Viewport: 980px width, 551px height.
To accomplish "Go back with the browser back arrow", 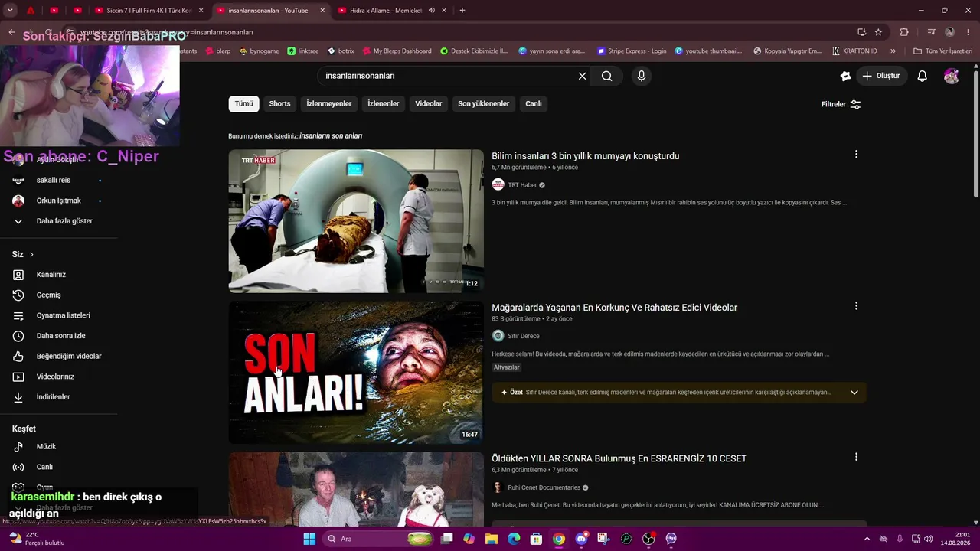I will click(11, 32).
